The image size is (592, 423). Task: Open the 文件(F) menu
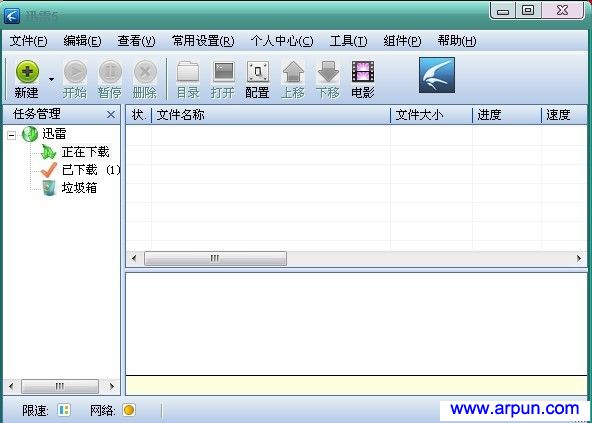point(28,41)
